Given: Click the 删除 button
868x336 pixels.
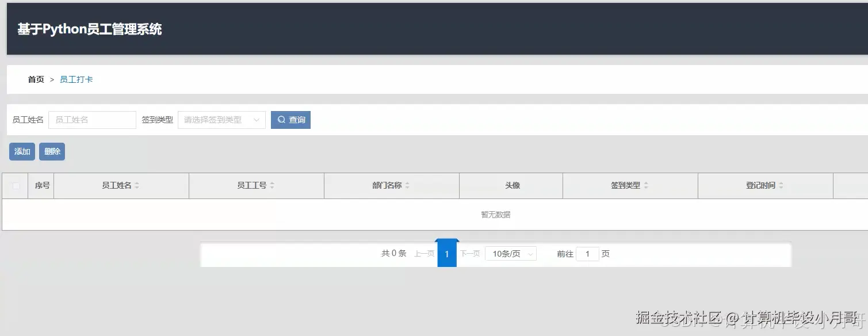Looking at the screenshot, I should pos(52,151).
